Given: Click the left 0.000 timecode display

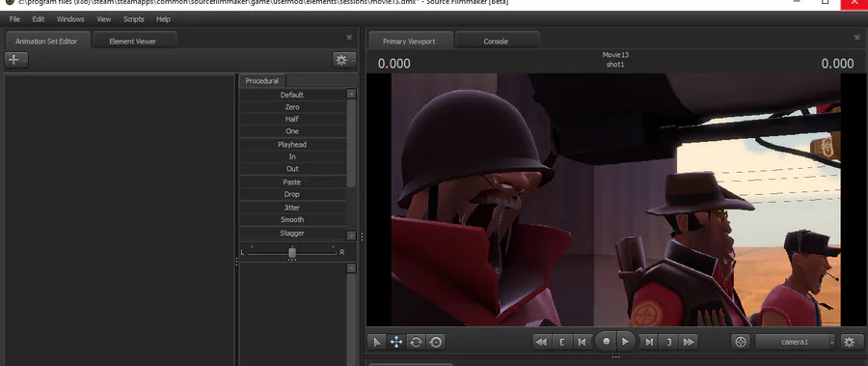Looking at the screenshot, I should click(394, 64).
